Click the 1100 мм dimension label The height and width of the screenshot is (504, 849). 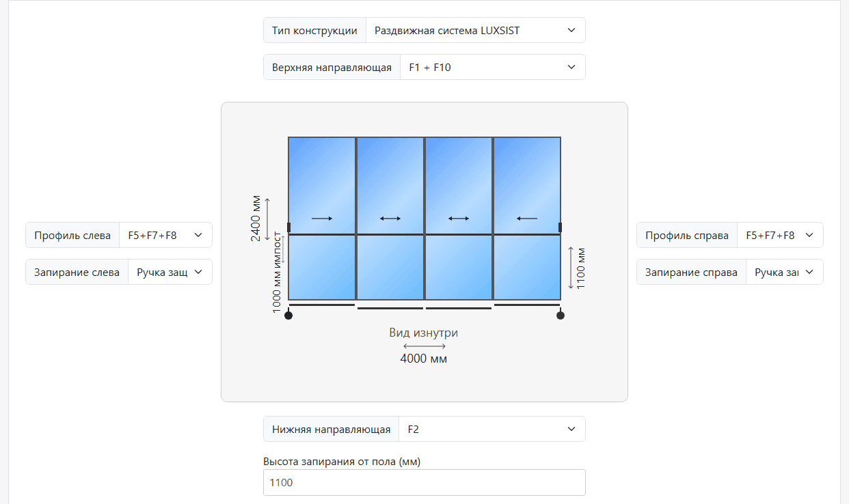pyautogui.click(x=581, y=268)
